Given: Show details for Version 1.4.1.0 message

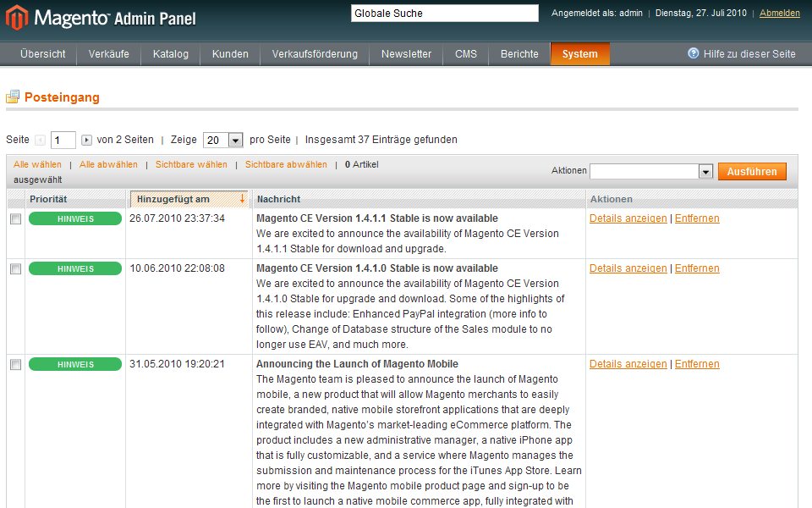Looking at the screenshot, I should click(x=628, y=268).
